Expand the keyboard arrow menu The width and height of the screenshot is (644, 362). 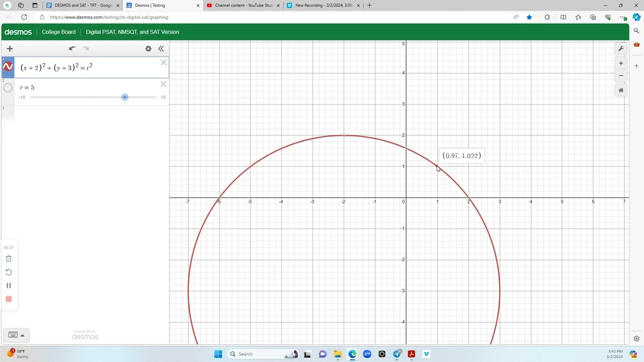(22, 335)
